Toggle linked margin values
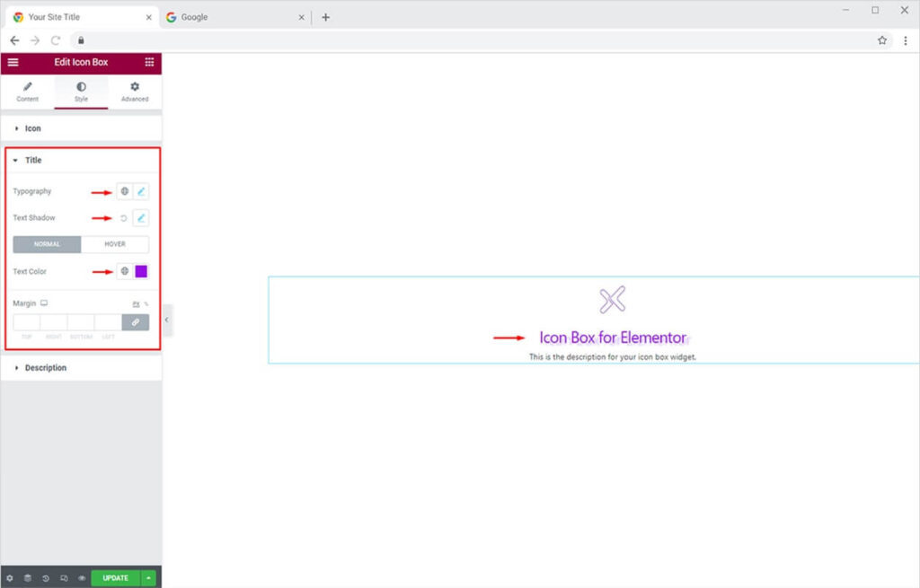 pyautogui.click(x=136, y=322)
